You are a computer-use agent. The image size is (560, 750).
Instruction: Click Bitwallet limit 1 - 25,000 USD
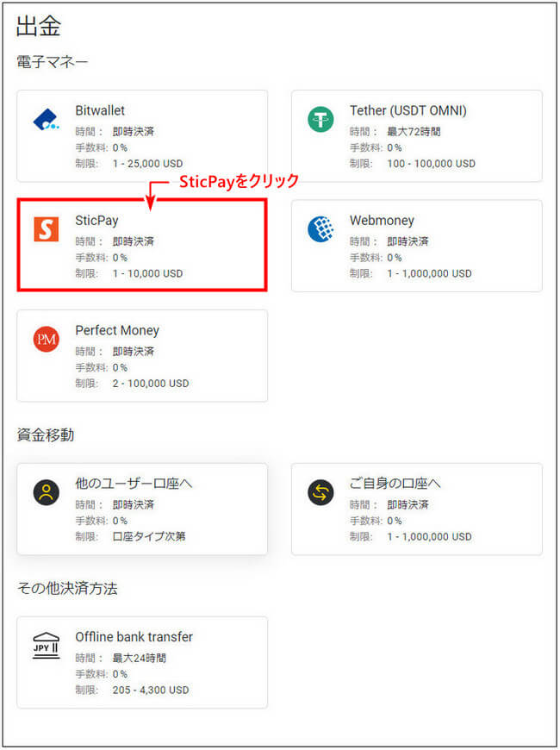(148, 164)
